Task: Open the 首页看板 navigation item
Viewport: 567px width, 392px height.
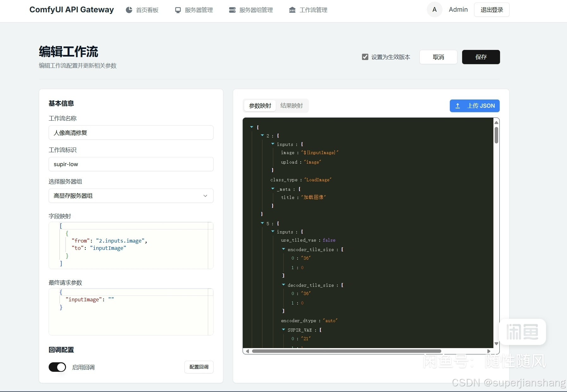Action: [142, 10]
